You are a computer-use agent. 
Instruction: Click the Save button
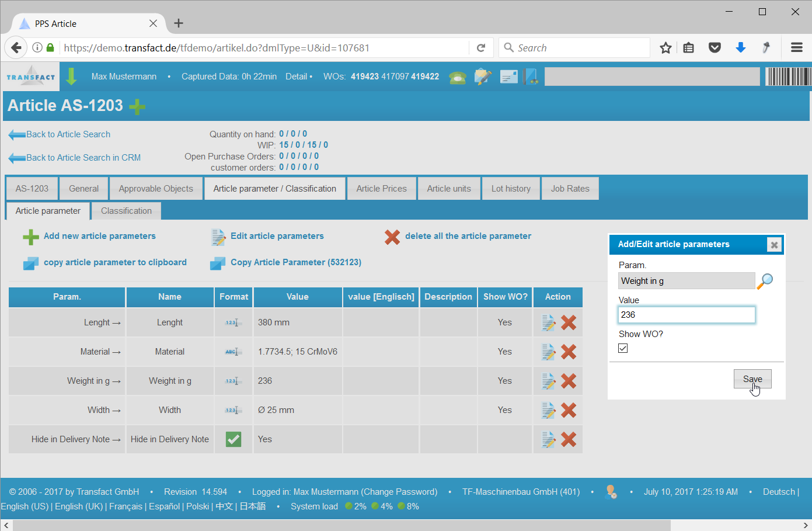752,379
